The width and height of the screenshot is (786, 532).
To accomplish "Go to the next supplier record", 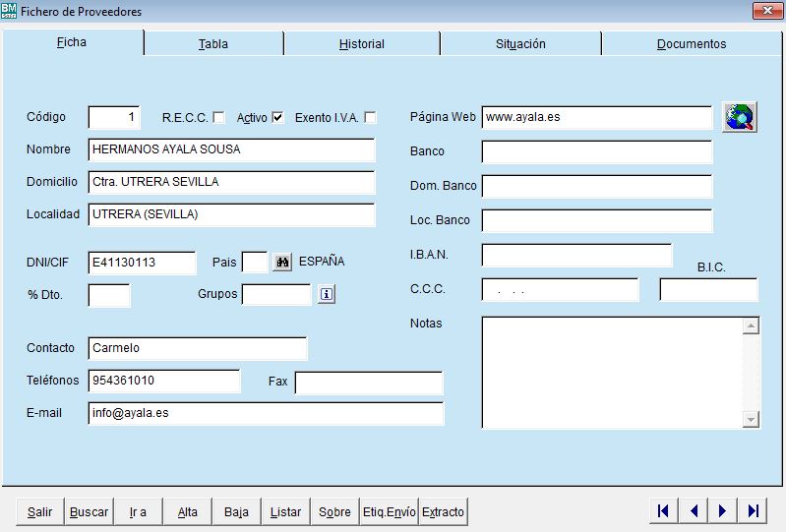I will [722, 510].
